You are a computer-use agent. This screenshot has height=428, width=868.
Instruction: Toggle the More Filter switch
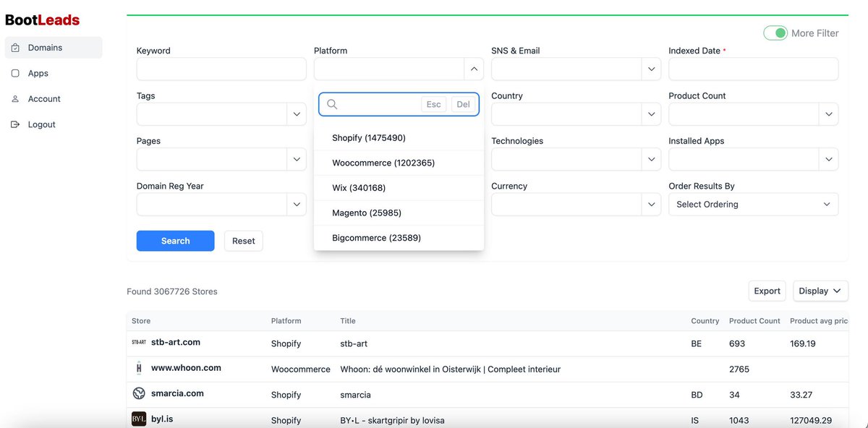coord(775,33)
